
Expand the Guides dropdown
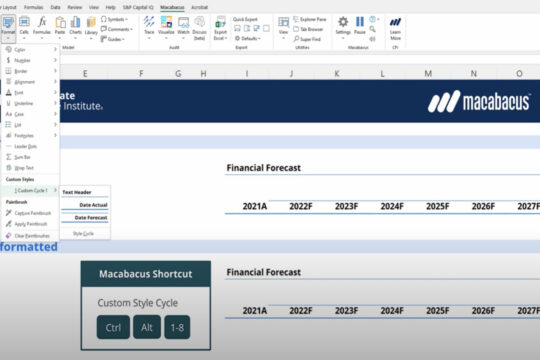(x=113, y=39)
